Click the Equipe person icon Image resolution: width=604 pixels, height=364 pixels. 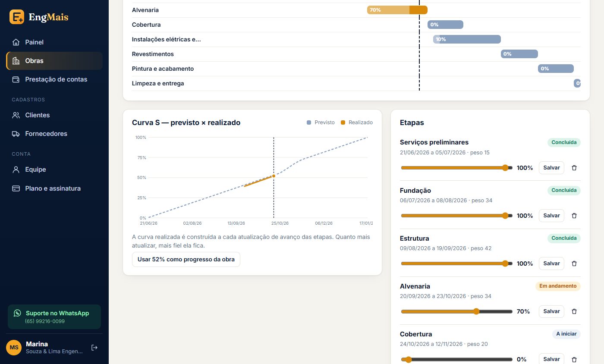pos(16,169)
